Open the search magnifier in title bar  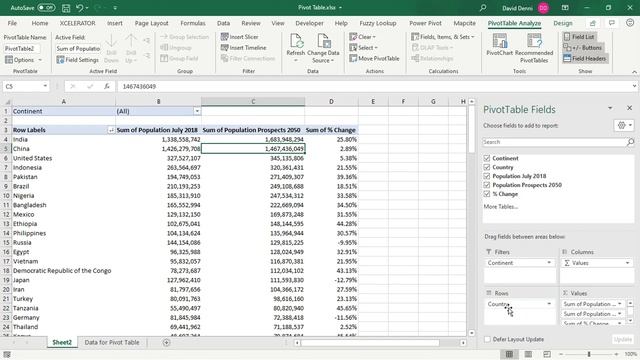483,8
